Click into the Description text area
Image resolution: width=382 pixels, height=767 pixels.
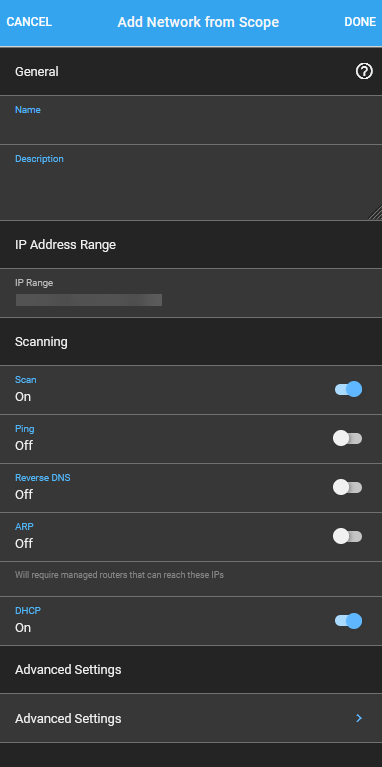pos(191,182)
